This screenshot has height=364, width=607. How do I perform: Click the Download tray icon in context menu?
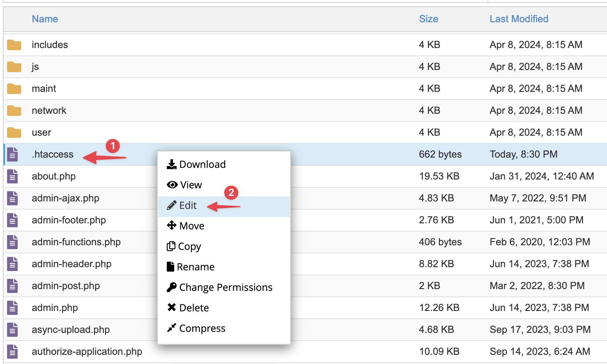172,164
